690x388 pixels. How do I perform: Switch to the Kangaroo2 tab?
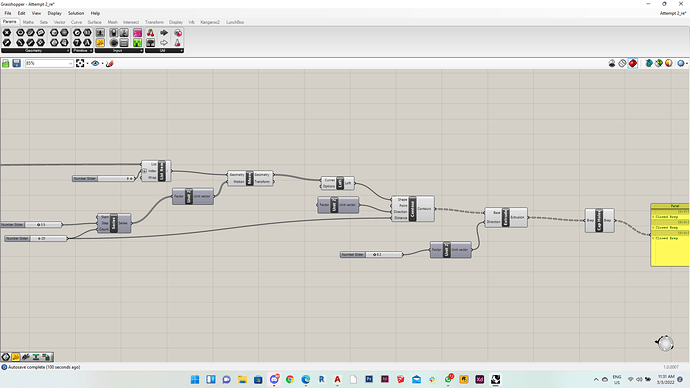tap(210, 22)
